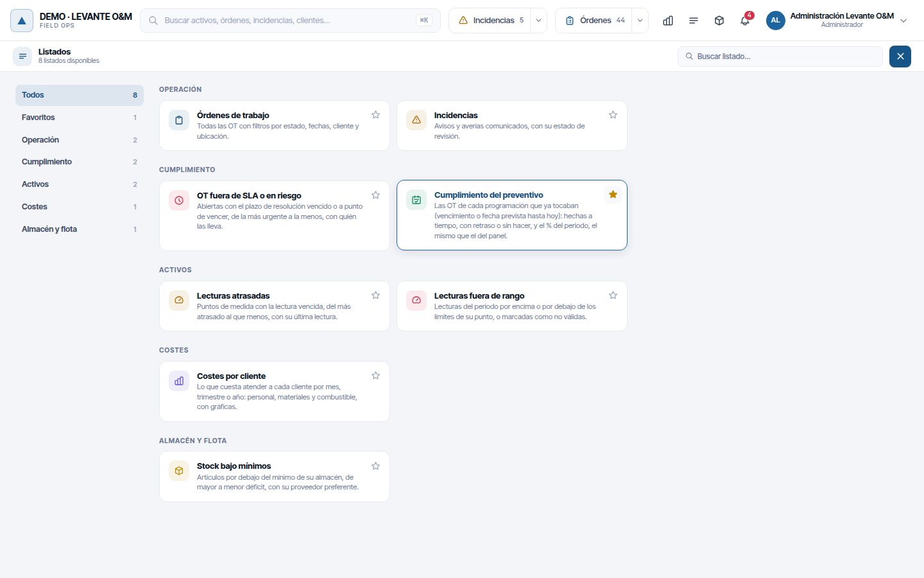924x578 pixels.
Task: Click the warning triangle icon of Incidencias card
Action: [416, 120]
